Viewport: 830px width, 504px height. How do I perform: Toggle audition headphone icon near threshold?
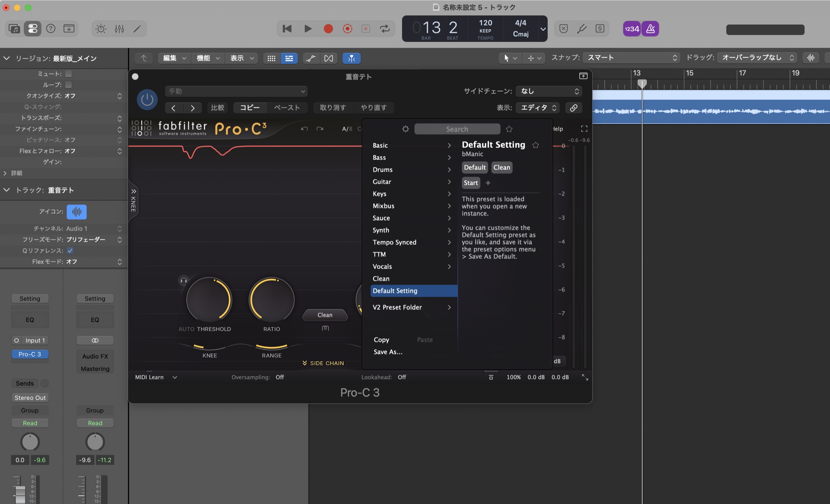tap(183, 280)
